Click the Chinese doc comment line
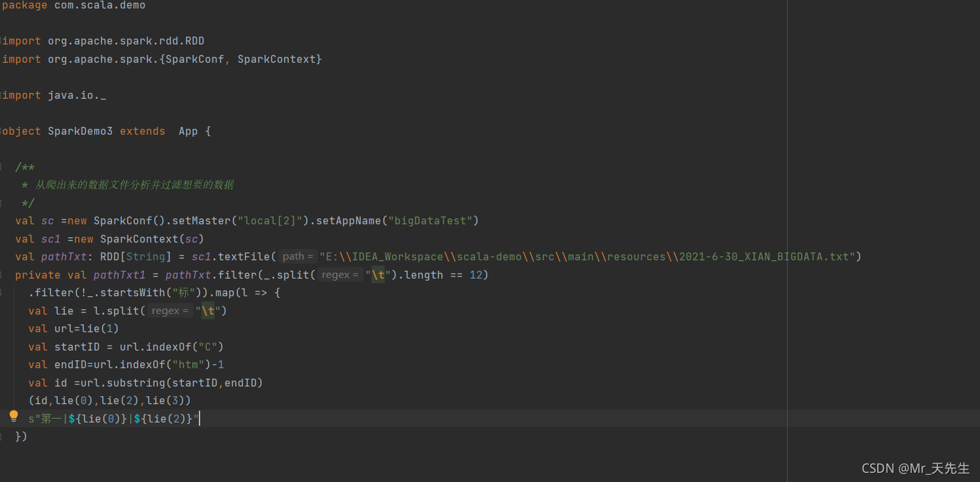This screenshot has width=980, height=482. coord(128,185)
